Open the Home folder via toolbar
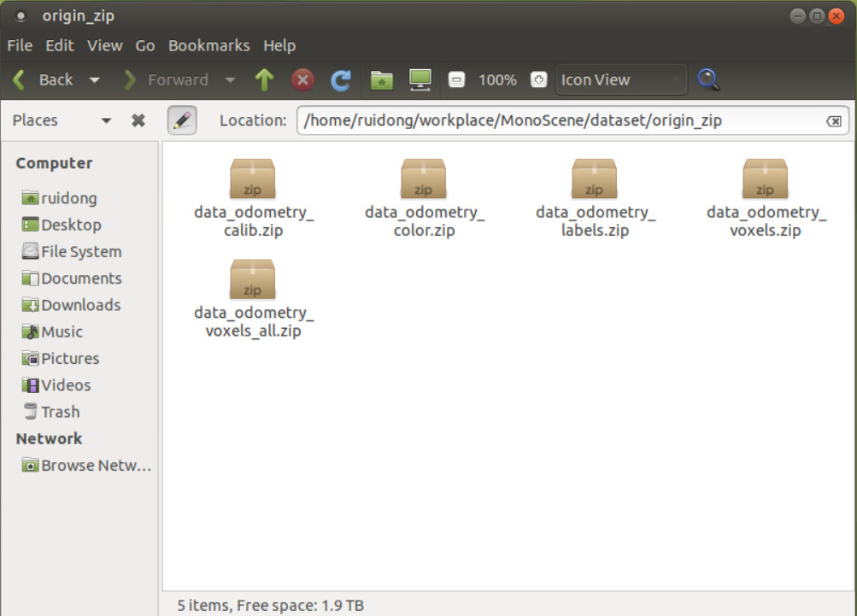 381,79
